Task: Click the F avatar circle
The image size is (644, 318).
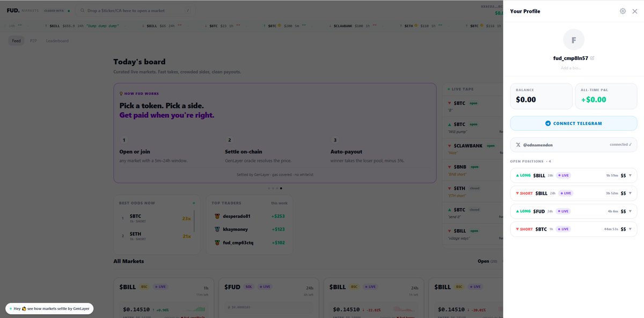Action: coord(574,40)
